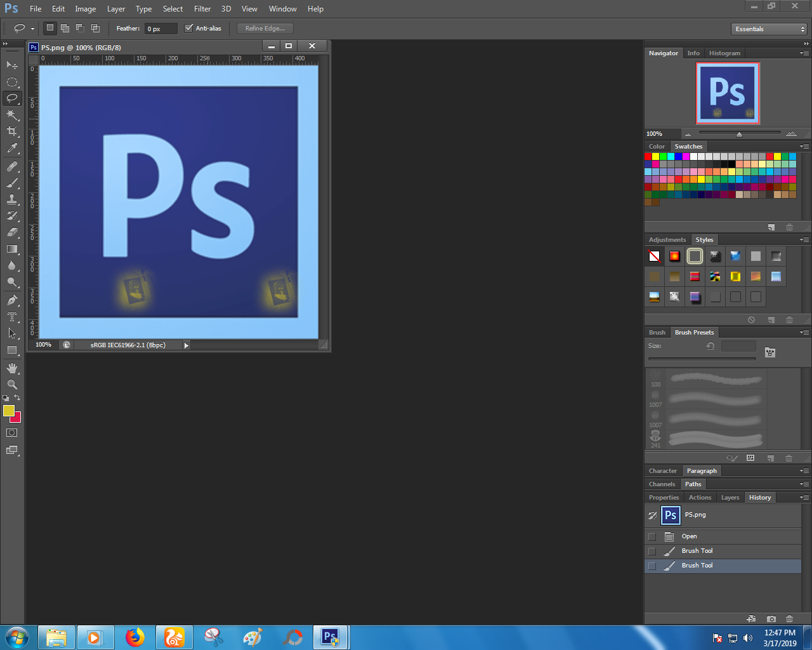Select the History Brush tool
812x650 pixels.
(12, 216)
